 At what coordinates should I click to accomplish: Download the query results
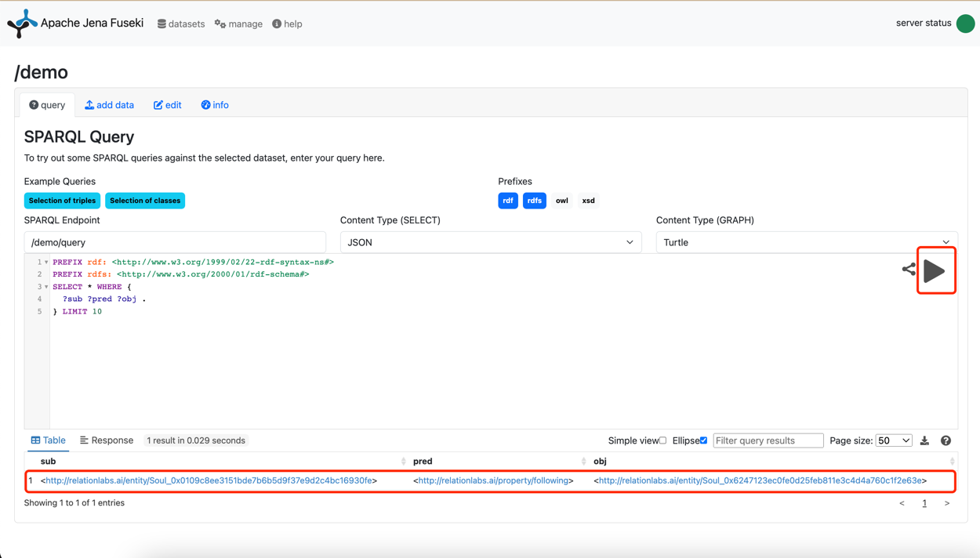tap(925, 440)
